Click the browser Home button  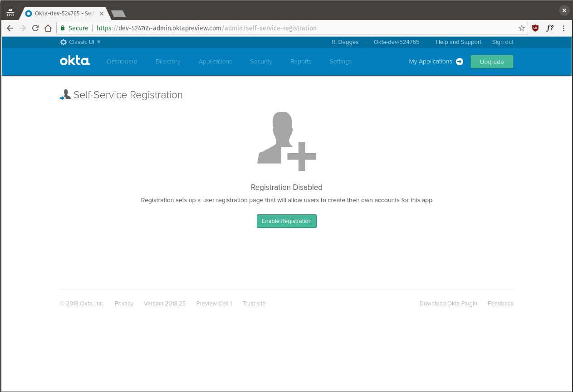point(48,28)
